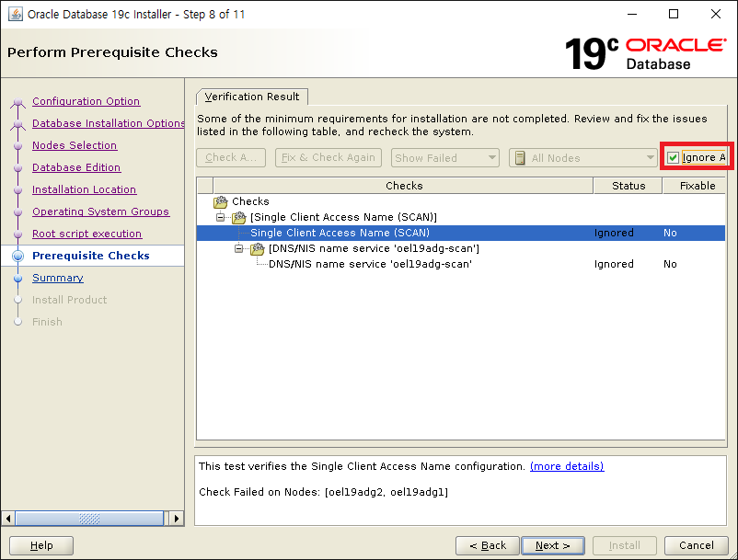The height and width of the screenshot is (560, 738).
Task: Click the Prerequisite Checks step bullet icon
Action: pyautogui.click(x=17, y=256)
